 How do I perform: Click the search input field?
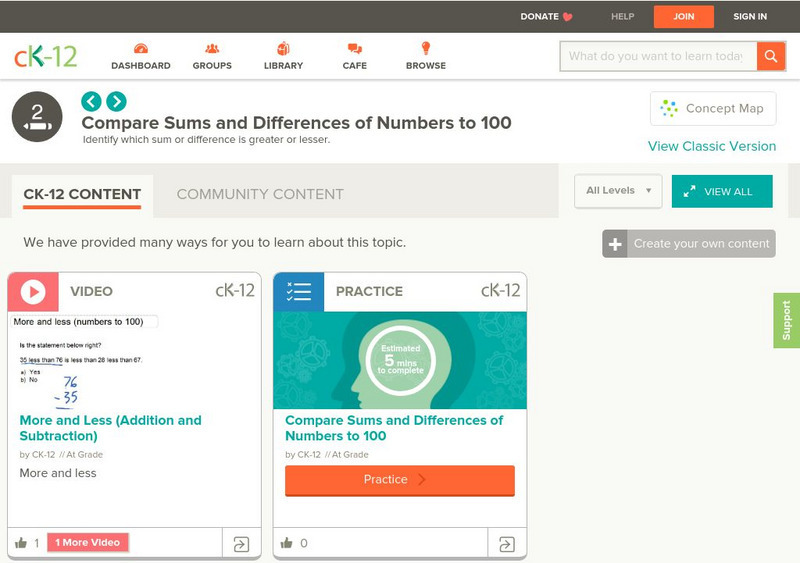coord(657,56)
